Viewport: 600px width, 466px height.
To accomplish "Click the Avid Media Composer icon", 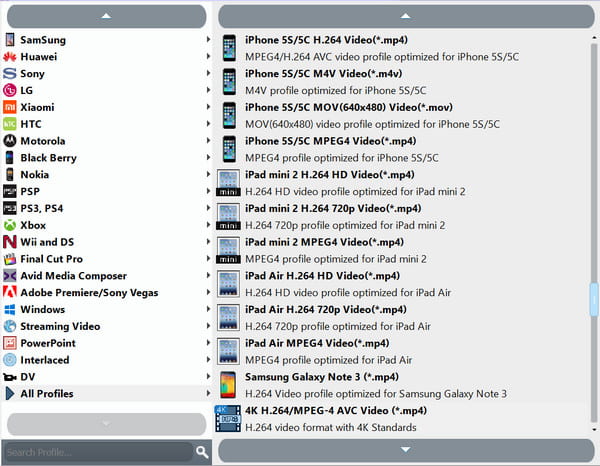I will (x=10, y=275).
